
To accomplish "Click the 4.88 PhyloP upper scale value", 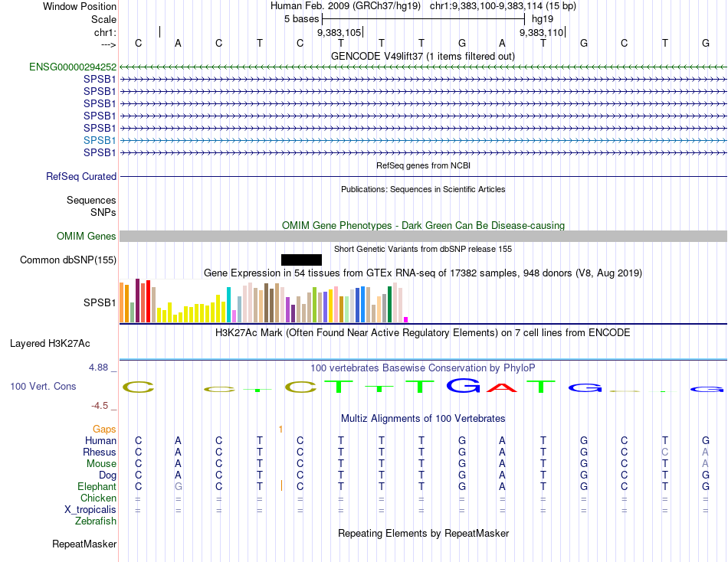I will (98, 368).
